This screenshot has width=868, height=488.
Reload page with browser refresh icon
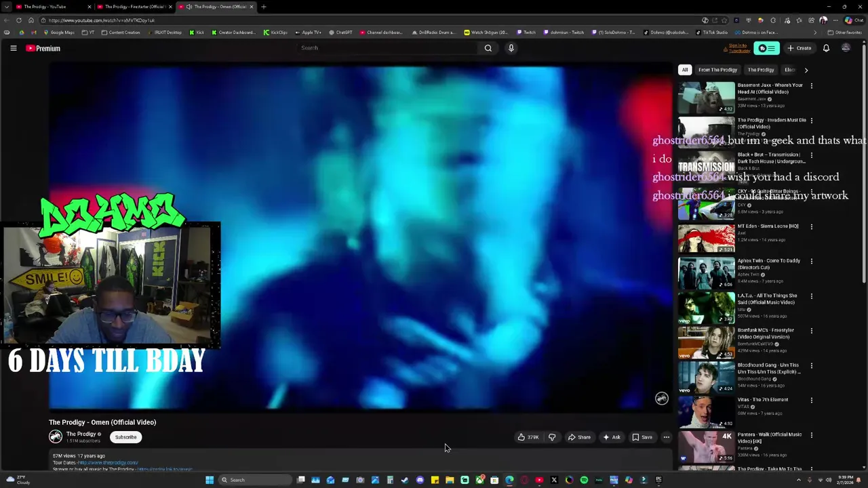pos(19,20)
